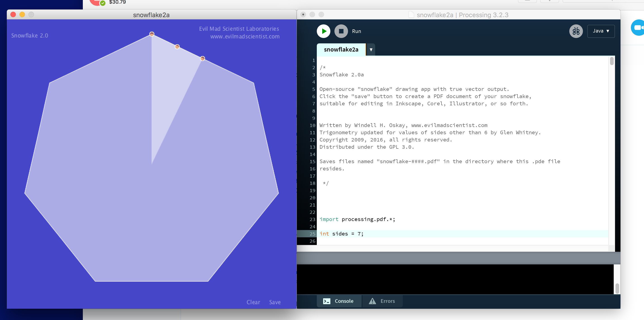Minimize the snowflake2a sketch window

coord(22,14)
